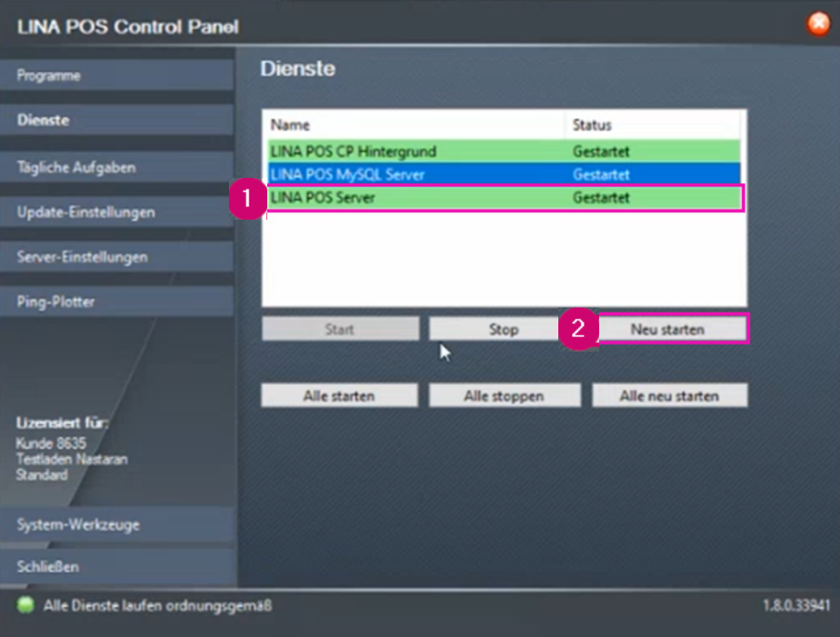Click the 'Kunde 8635' license text
840x637 pixels.
click(x=51, y=443)
